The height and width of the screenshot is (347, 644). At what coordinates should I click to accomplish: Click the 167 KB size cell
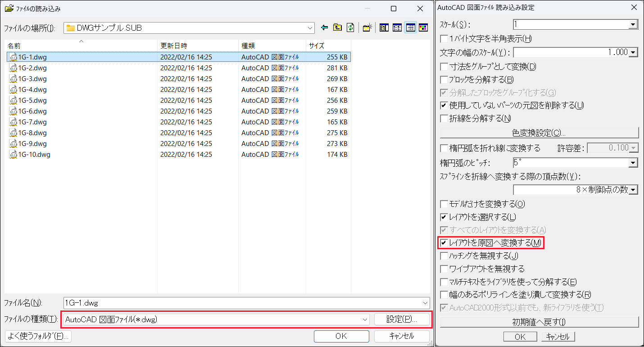coord(337,90)
